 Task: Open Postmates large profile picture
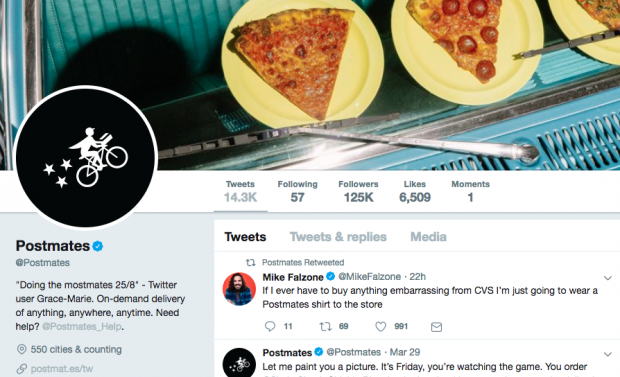click(x=85, y=157)
